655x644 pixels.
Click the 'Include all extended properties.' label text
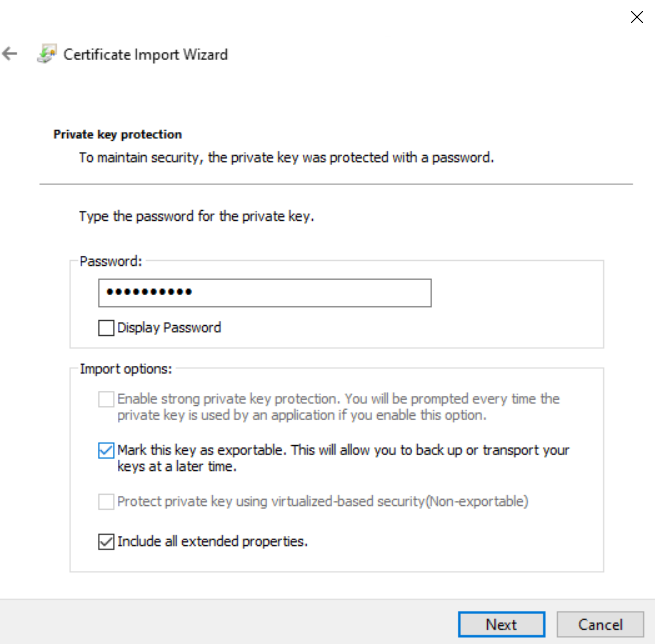[212, 542]
